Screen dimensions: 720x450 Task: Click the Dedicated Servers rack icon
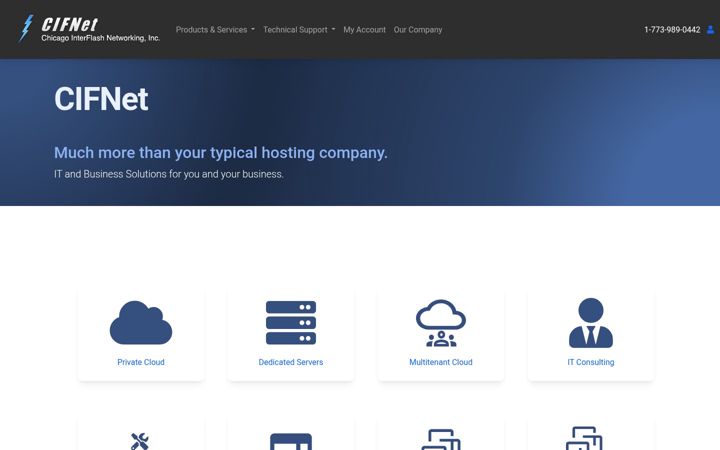coord(291,323)
